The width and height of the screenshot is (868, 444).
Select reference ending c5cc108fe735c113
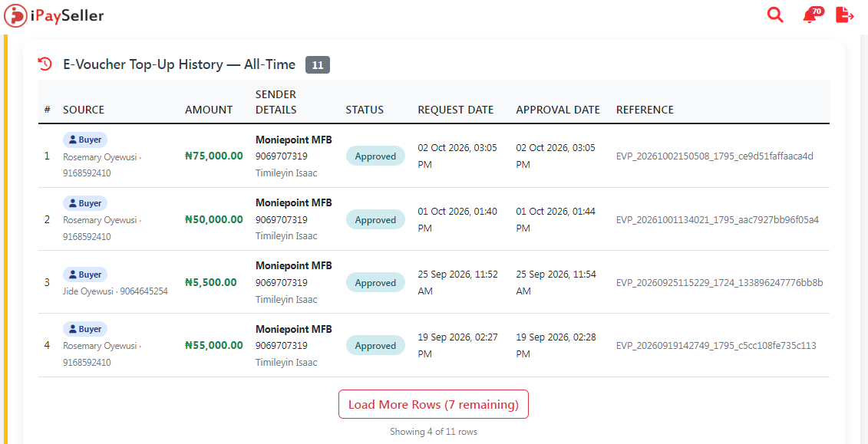pos(716,346)
